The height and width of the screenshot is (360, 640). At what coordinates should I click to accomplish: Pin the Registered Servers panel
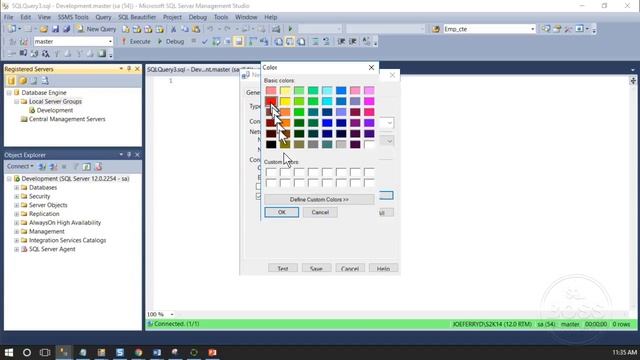pyautogui.click(x=129, y=69)
